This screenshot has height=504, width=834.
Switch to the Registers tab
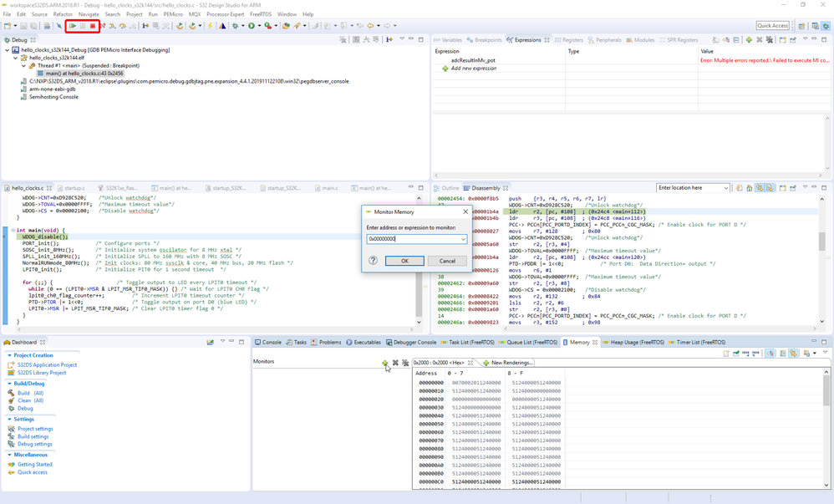(x=572, y=40)
